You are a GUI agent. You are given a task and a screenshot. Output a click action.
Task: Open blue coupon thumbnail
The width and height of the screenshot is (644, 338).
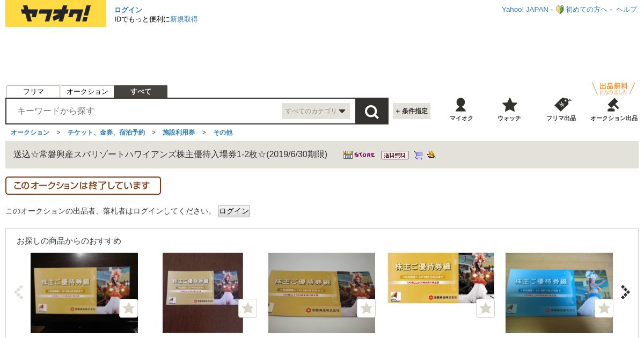coord(559,293)
